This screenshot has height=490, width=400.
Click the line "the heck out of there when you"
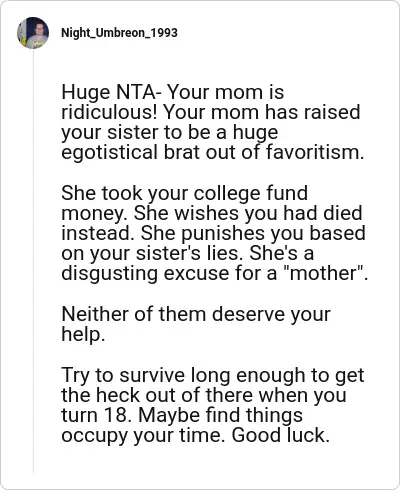tap(204, 395)
